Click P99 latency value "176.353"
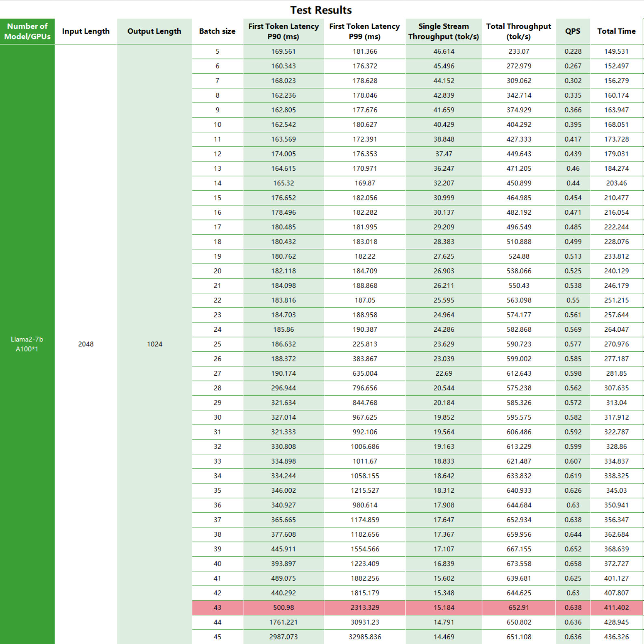Viewport: 644px width, 644px height. 365,154
